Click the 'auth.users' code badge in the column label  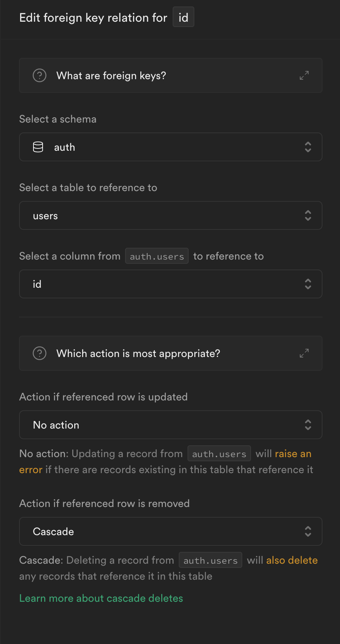coord(157,256)
